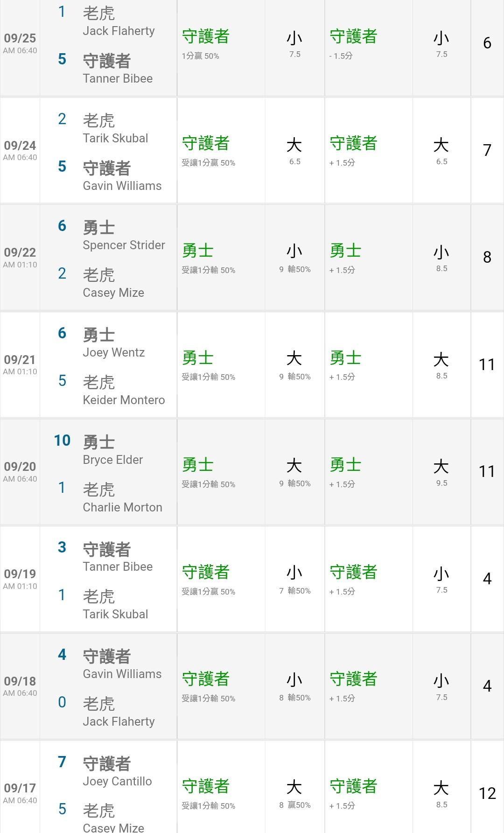
Task: Open Joey Wentz pitcher link
Action: 113,352
